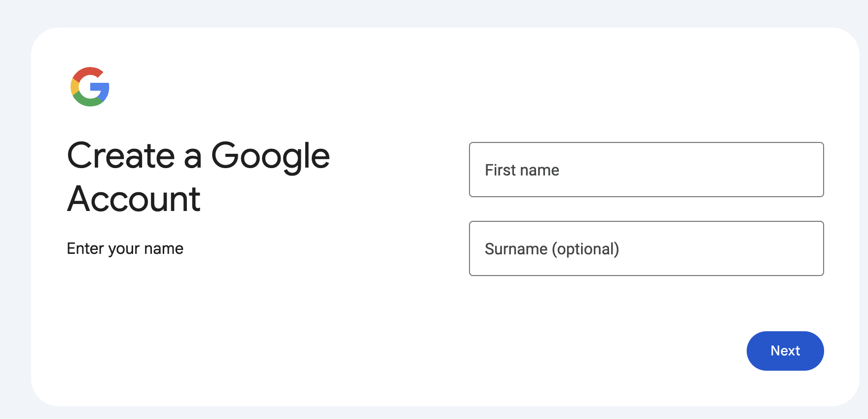Click the yellow section of the Google logo
The width and height of the screenshot is (868, 419).
[74, 87]
